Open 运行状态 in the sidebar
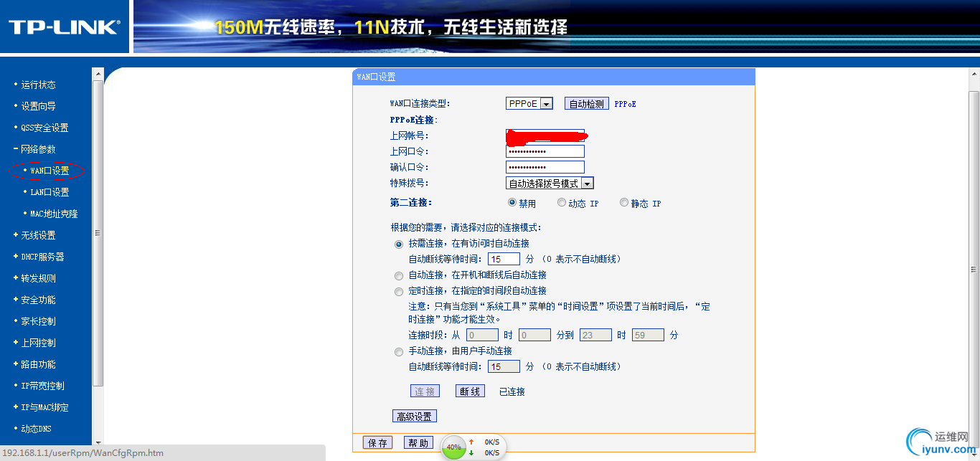The image size is (980, 461). tap(38, 85)
